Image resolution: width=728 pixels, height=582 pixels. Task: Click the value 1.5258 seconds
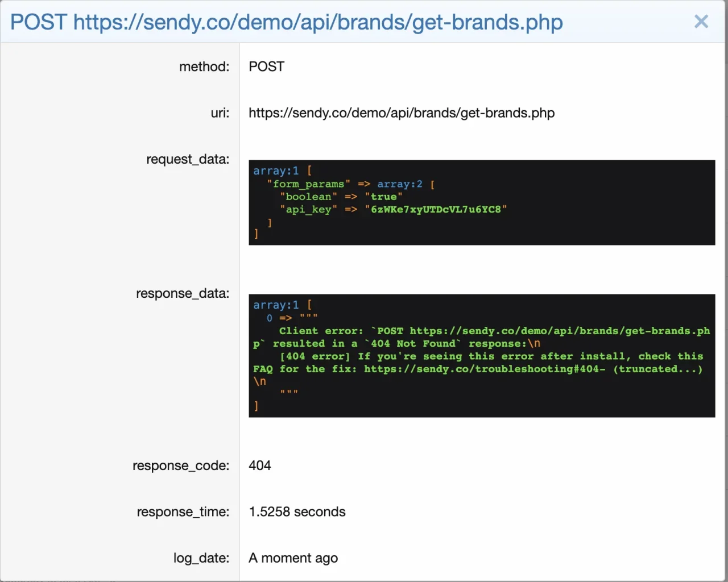tap(297, 512)
